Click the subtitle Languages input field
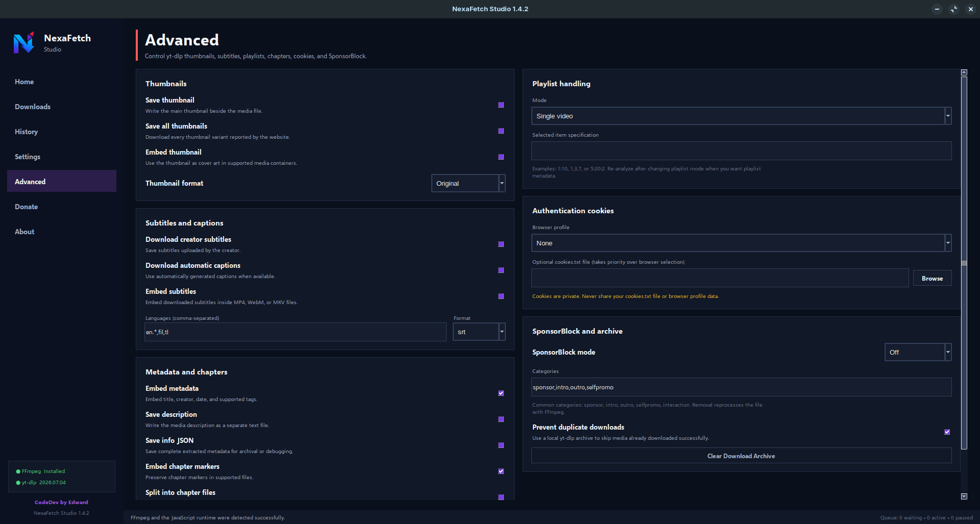This screenshot has width=980, height=524. (x=296, y=332)
